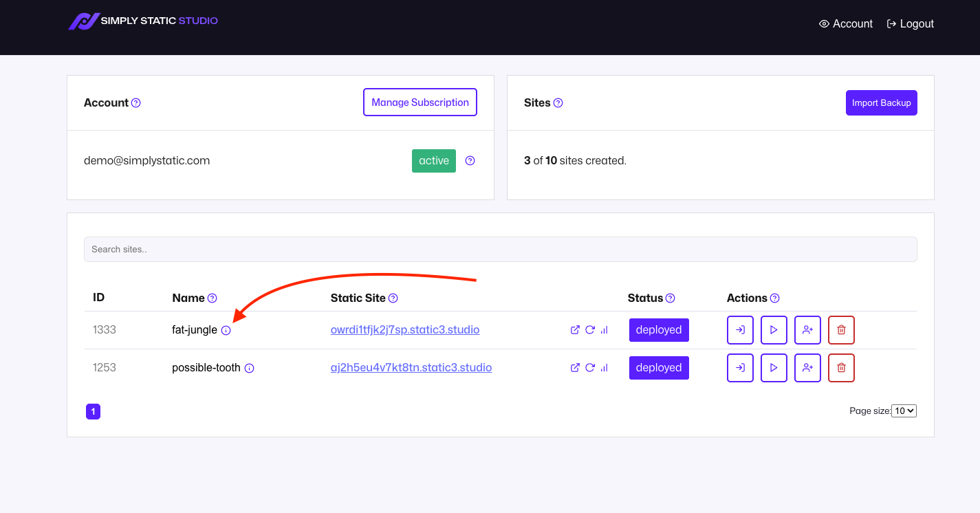This screenshot has height=513, width=980.
Task: Click Import Backup button
Action: point(882,102)
